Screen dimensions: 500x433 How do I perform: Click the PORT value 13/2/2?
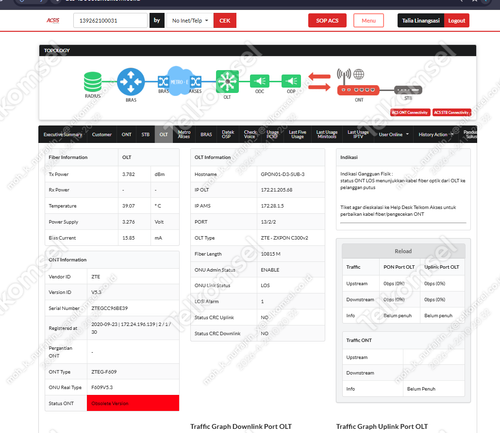(x=268, y=222)
